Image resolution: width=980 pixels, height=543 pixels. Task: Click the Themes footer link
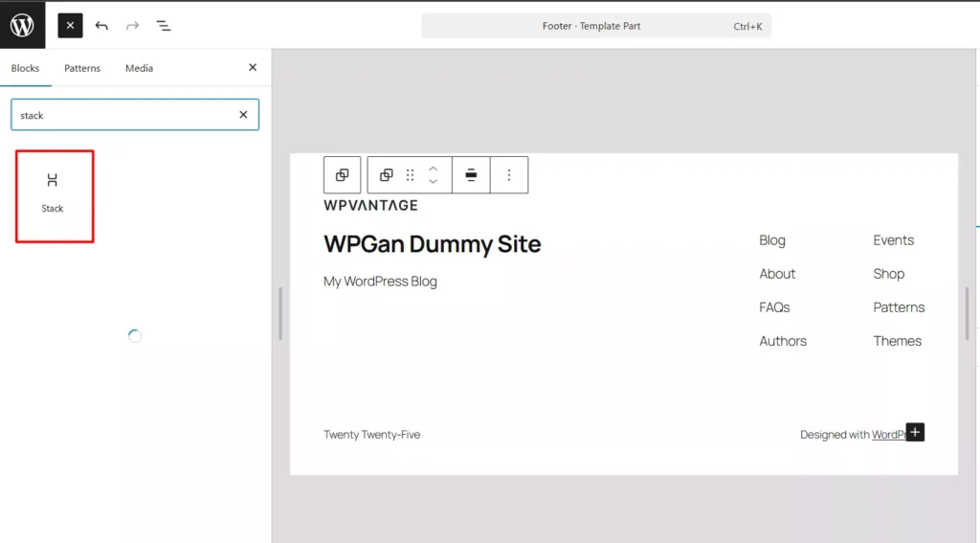click(x=898, y=341)
